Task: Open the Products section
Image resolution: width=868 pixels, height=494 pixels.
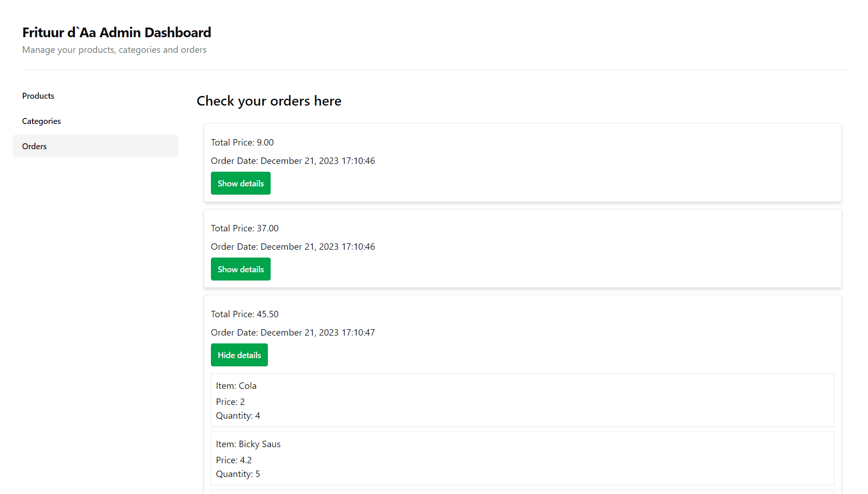Action: pyautogui.click(x=38, y=96)
